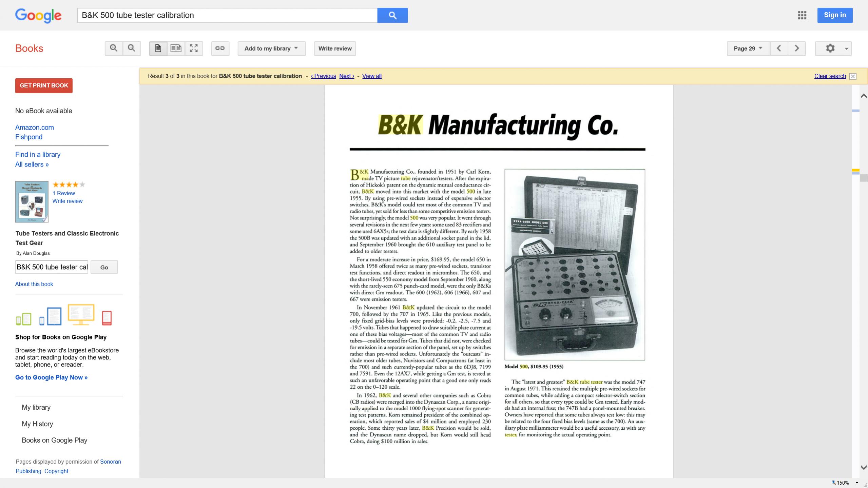The height and width of the screenshot is (488, 868).
Task: Go to Previous search result
Action: click(323, 76)
